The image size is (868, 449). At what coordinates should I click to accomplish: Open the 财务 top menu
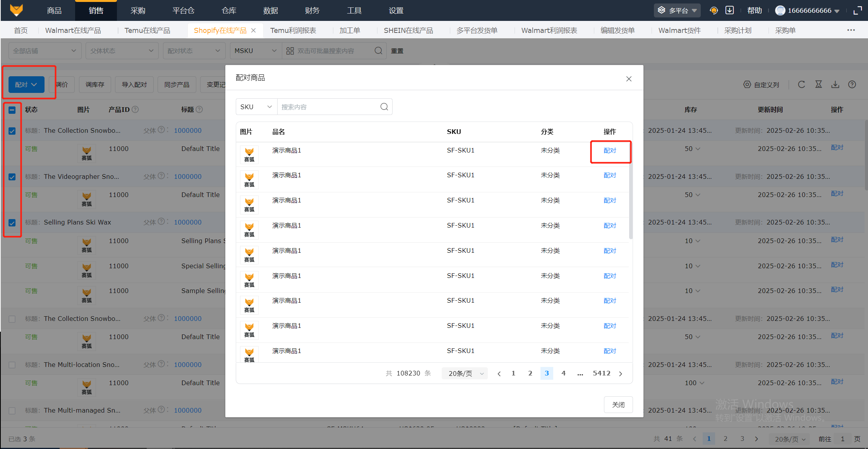(312, 10)
